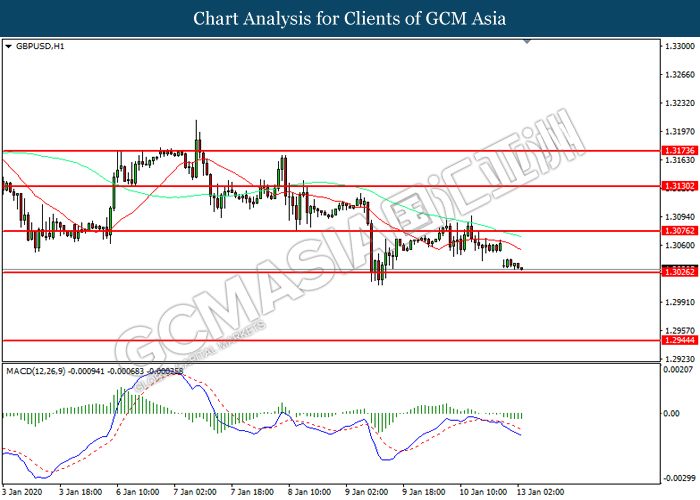
Task: Click the GBPUSD,H1 chart label
Action: point(40,46)
